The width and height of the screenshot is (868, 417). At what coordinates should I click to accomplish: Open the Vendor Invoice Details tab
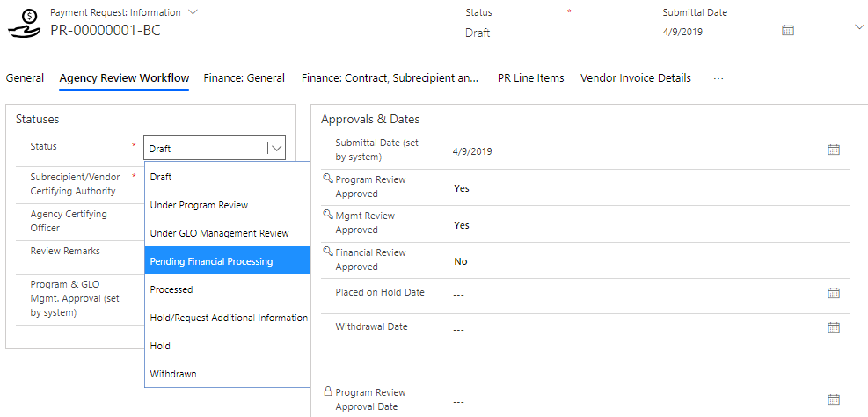click(635, 78)
